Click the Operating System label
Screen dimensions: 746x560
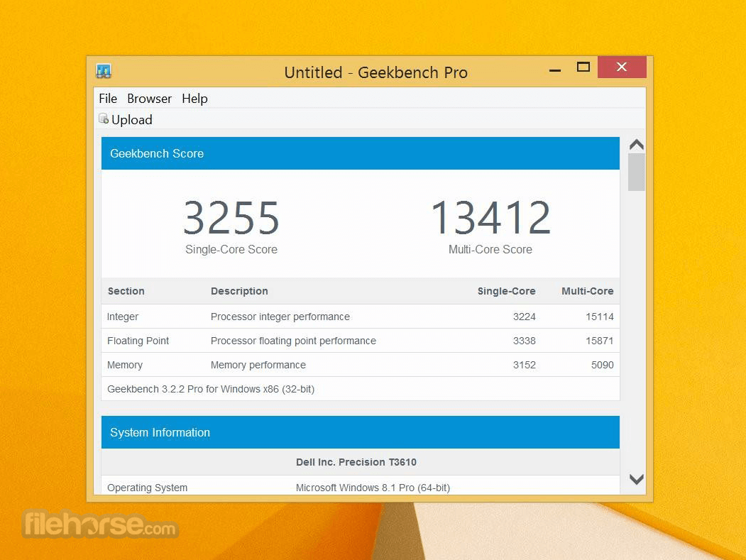click(147, 488)
